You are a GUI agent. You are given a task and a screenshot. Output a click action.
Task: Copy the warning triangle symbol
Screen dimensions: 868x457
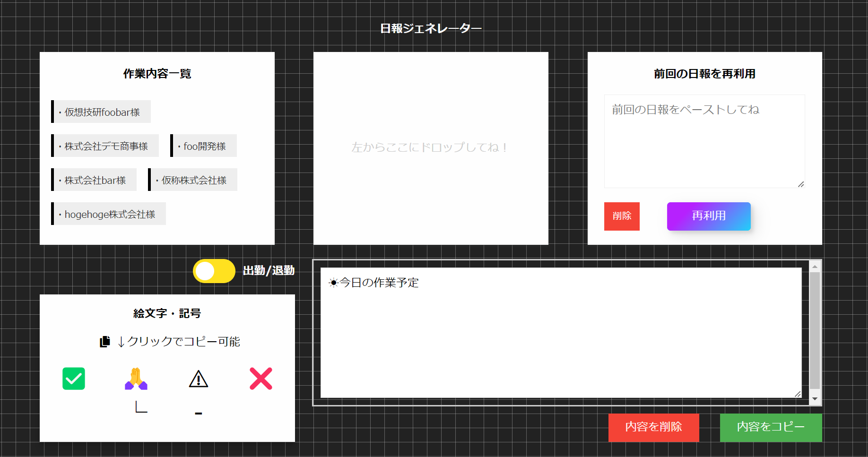point(199,379)
